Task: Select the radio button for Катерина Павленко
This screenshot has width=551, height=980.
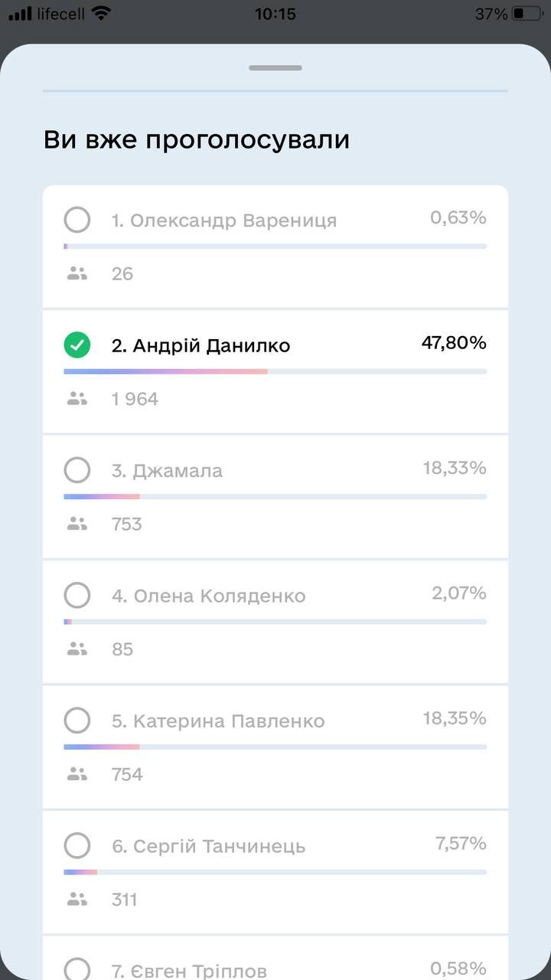Action: pos(77,720)
